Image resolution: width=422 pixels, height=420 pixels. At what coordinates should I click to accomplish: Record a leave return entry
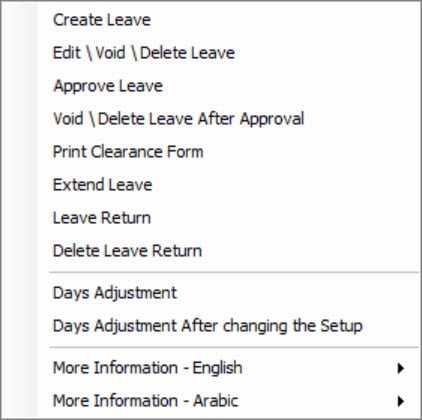228,218
